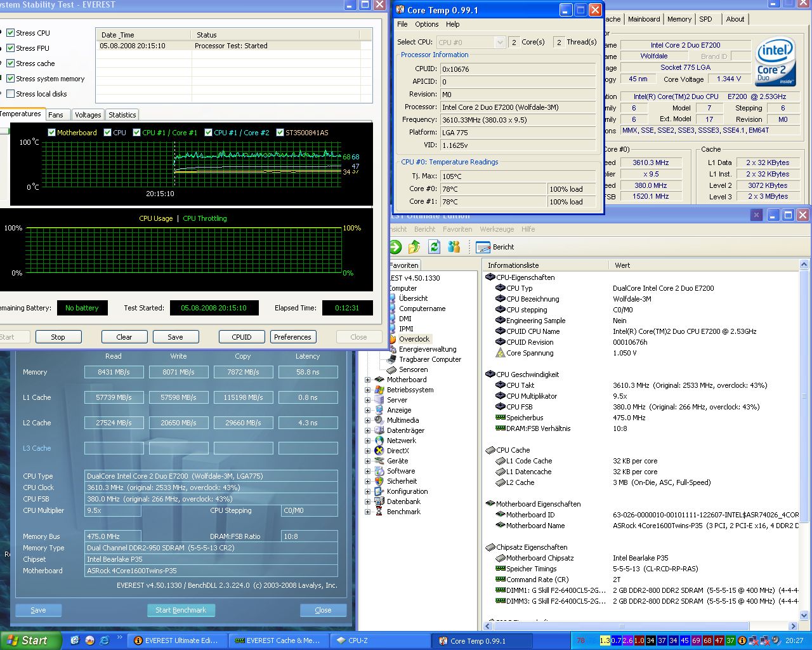Expand the Motherboard tree node
This screenshot has height=650, width=812.
(x=367, y=380)
